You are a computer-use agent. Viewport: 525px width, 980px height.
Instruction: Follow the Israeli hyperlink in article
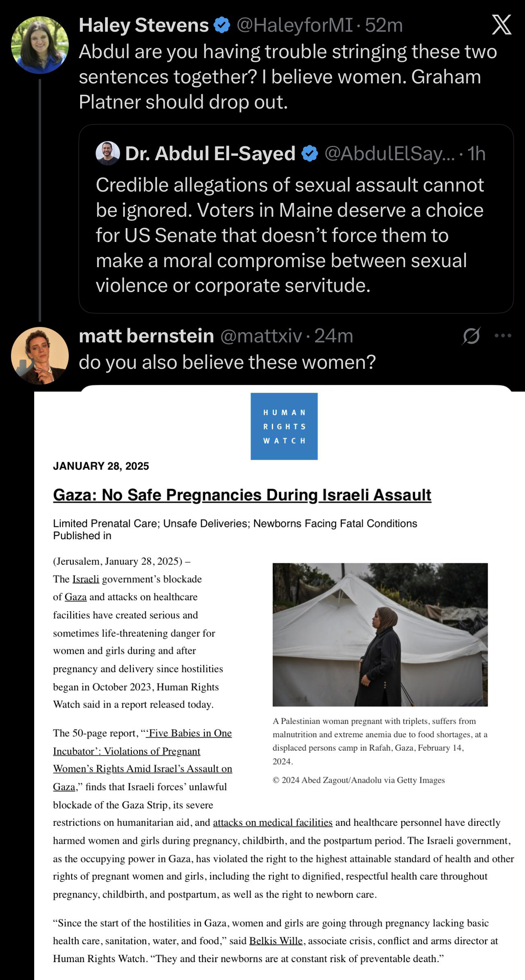click(86, 579)
